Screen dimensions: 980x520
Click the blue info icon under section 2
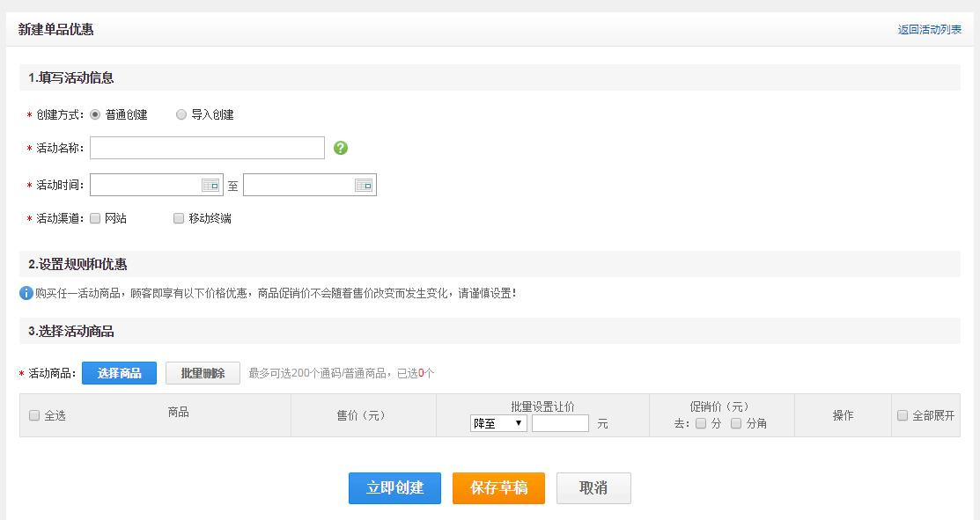point(26,293)
